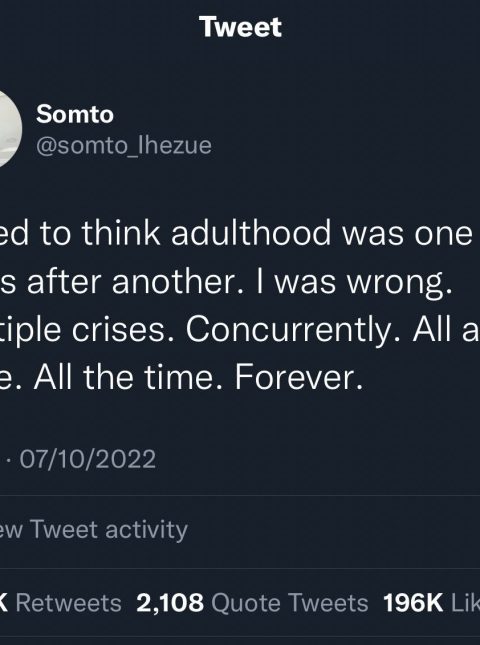The image size is (480, 645).
Task: Click the word think in the tweet
Action: (121, 233)
